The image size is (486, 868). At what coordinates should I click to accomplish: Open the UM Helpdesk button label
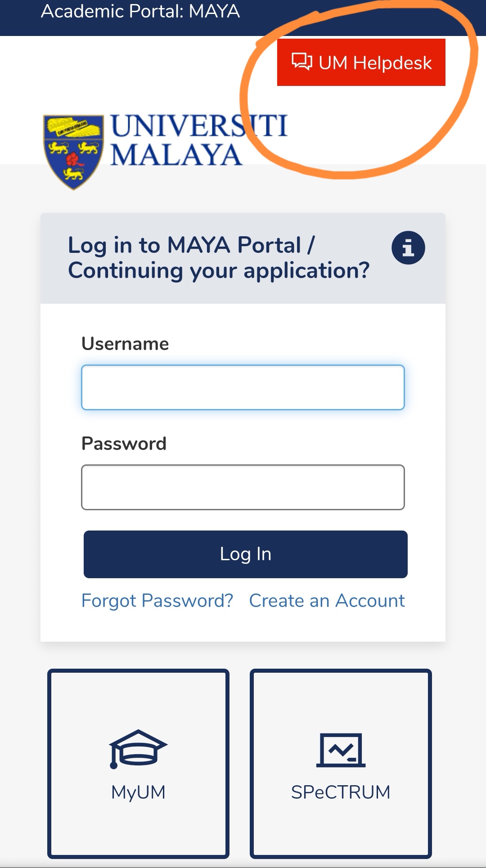click(x=375, y=63)
